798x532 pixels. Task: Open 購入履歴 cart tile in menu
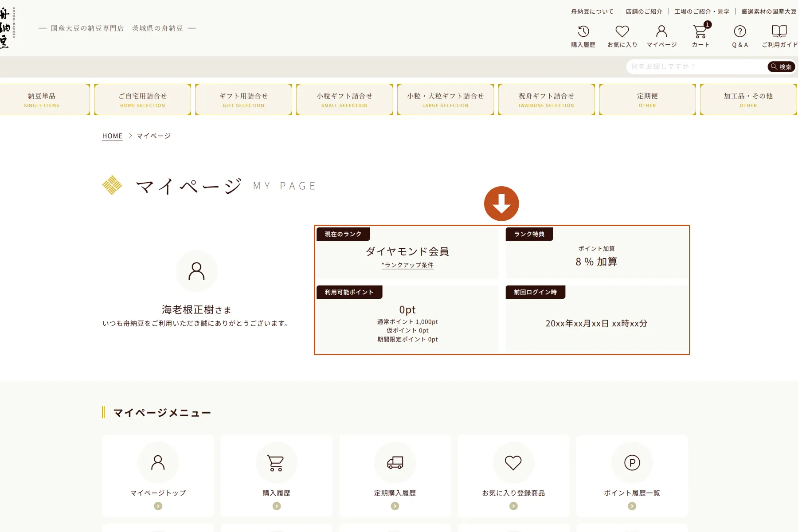coord(276,476)
